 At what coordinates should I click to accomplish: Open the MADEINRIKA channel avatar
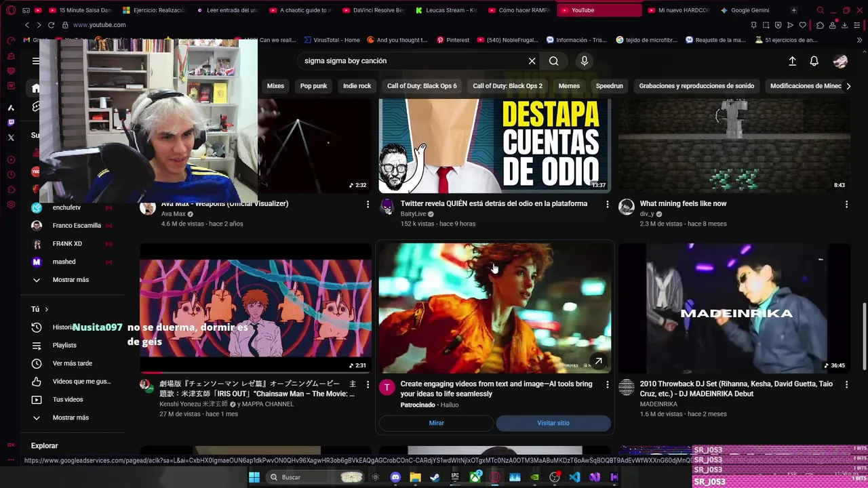(627, 387)
